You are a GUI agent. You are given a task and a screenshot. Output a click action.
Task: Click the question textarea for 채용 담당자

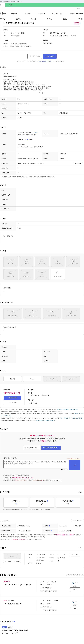click(36, 464)
